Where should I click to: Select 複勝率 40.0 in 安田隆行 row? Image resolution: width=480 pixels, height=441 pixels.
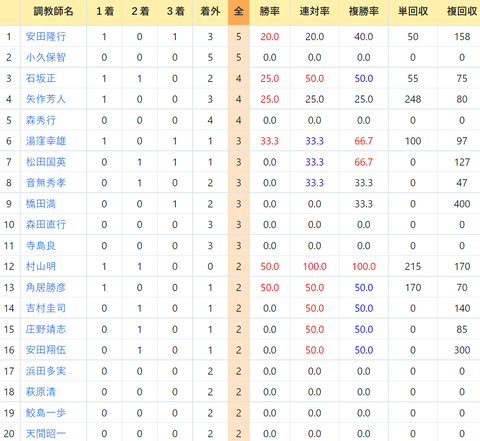point(364,36)
